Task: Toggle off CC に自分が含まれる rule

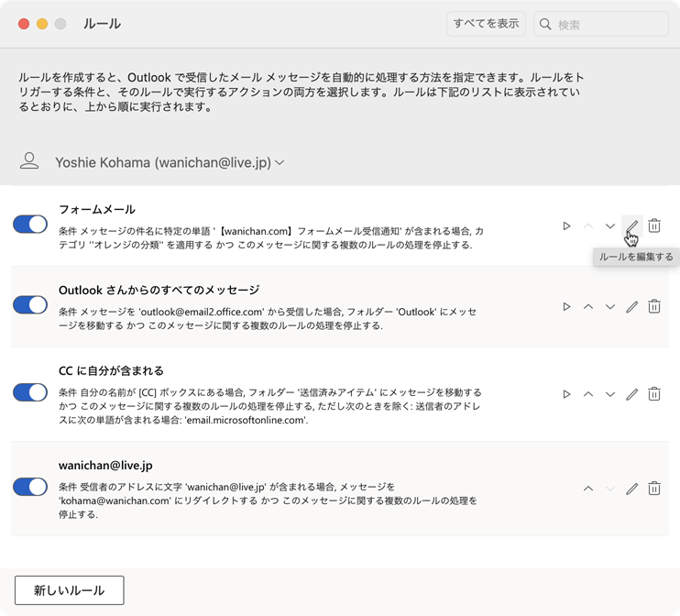Action: coord(30,392)
